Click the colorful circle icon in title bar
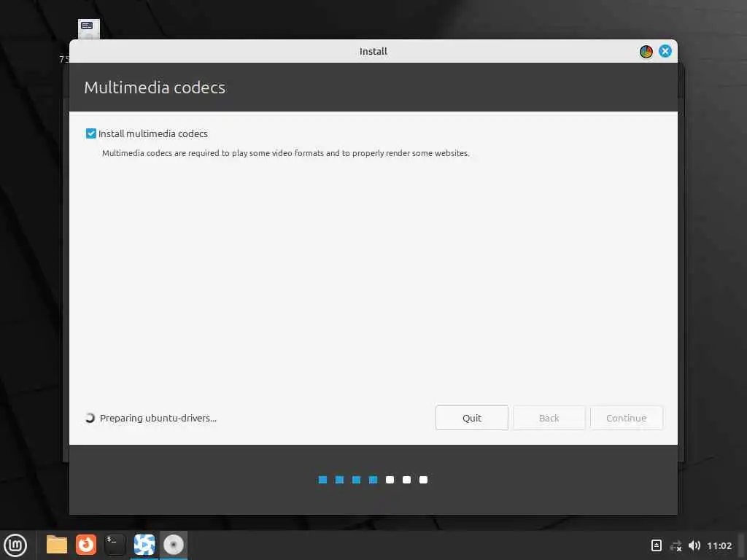Viewport: 747px width, 560px height. (646, 52)
